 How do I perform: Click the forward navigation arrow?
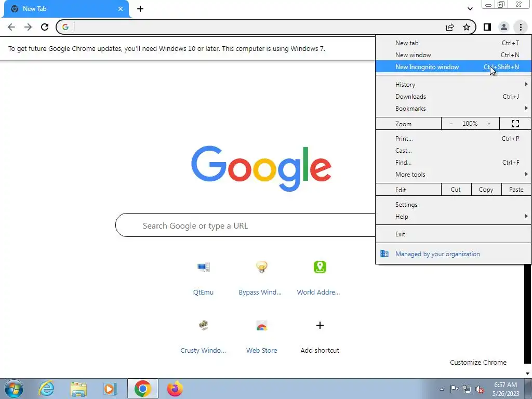[x=28, y=27]
